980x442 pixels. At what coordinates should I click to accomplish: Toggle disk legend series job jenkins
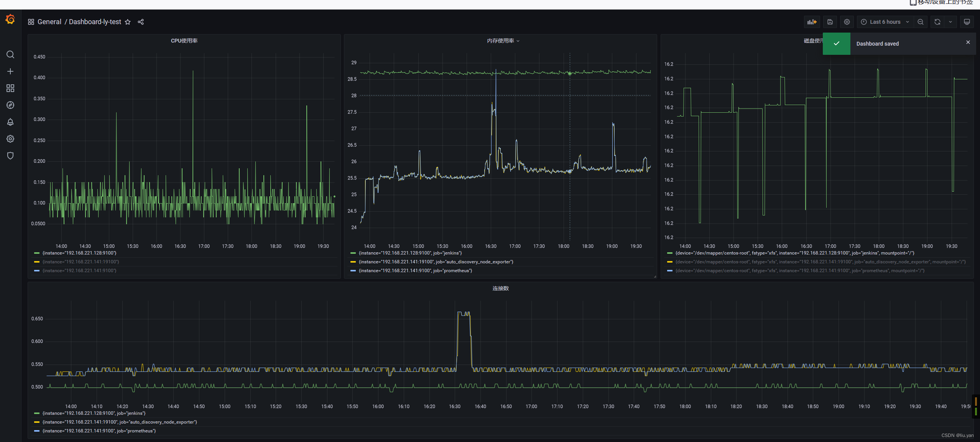(795, 253)
